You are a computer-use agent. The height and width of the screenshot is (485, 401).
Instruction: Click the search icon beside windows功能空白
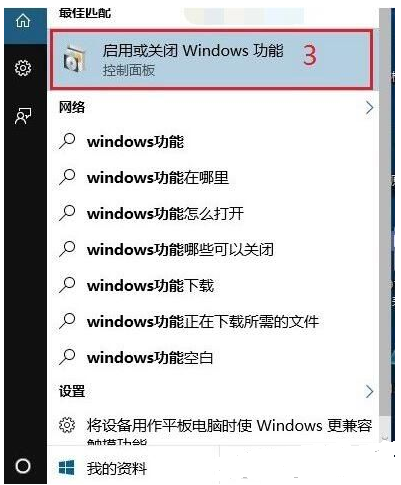pyautogui.click(x=67, y=357)
